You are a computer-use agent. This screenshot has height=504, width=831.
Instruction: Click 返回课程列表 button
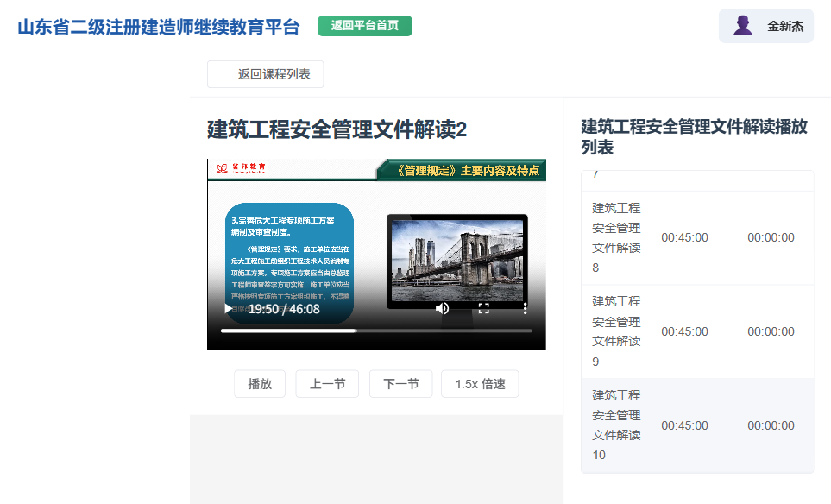click(266, 74)
